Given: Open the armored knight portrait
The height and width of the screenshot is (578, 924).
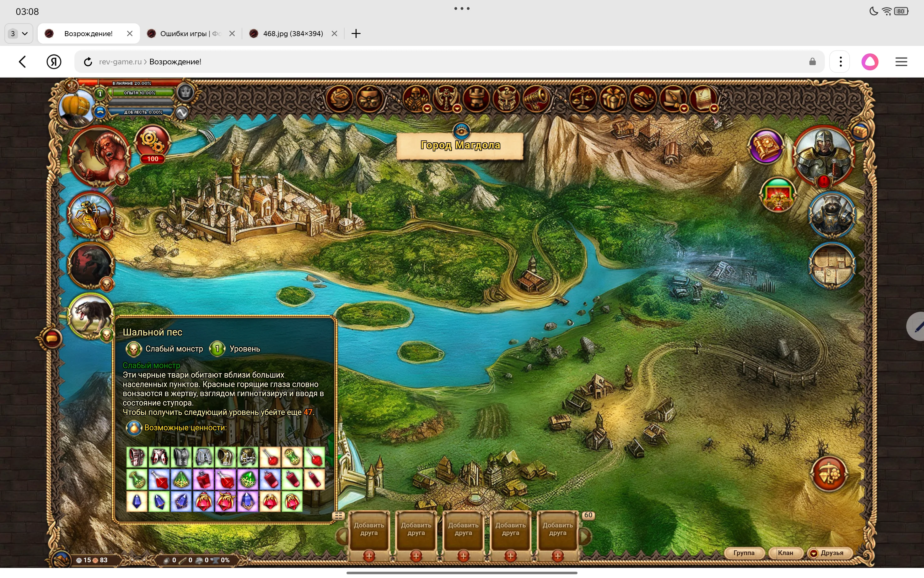Looking at the screenshot, I should 823,157.
